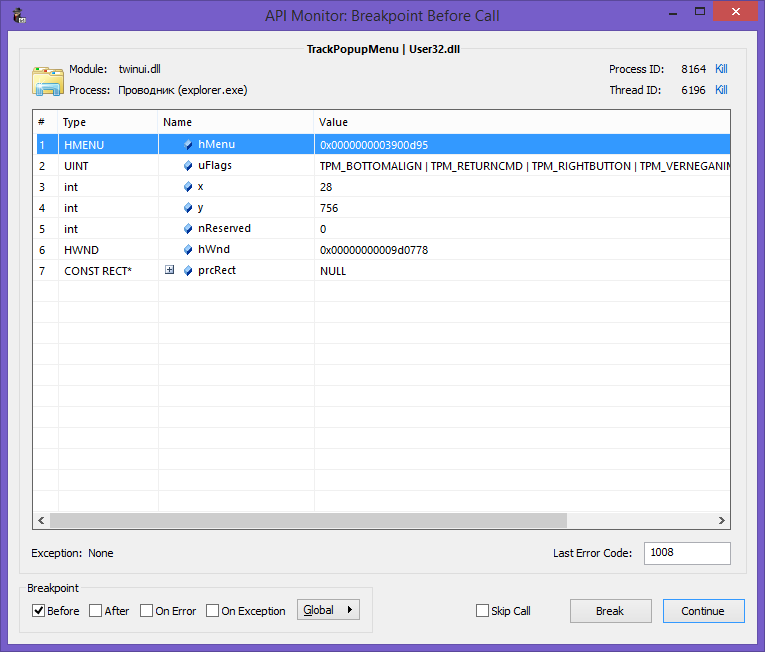Click the twinui.dll module name
Viewport: 765px width, 652px height.
(x=140, y=69)
